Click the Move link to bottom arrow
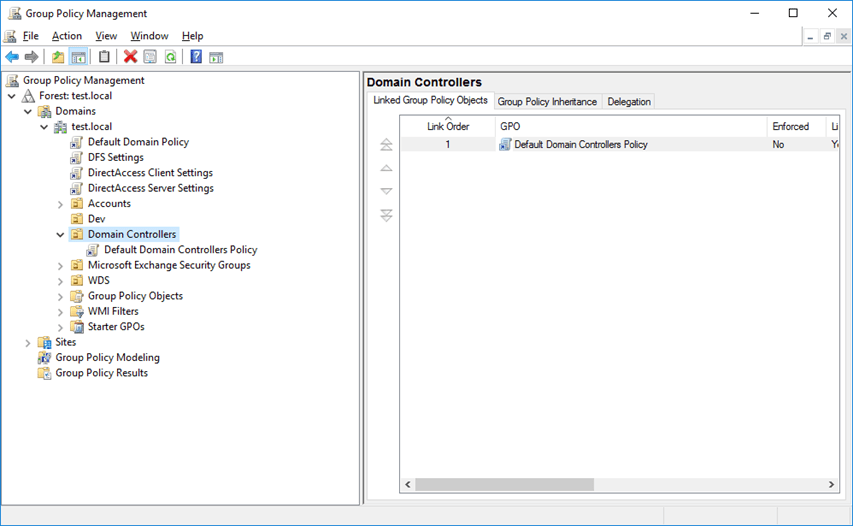 coord(386,215)
